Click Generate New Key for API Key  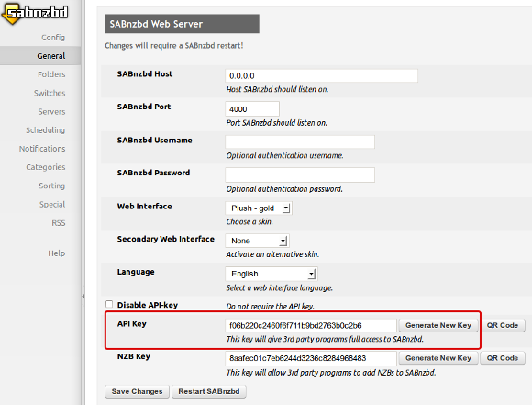tap(438, 325)
